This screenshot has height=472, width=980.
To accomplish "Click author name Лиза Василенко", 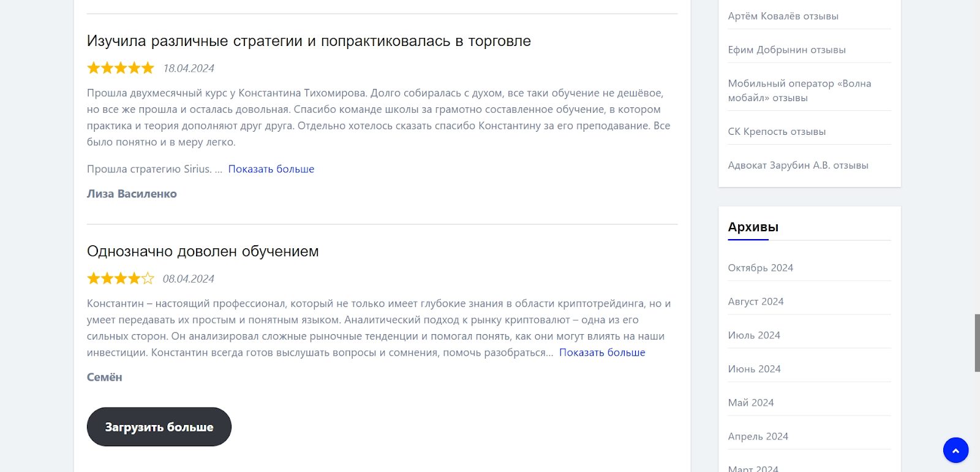I will click(x=132, y=194).
